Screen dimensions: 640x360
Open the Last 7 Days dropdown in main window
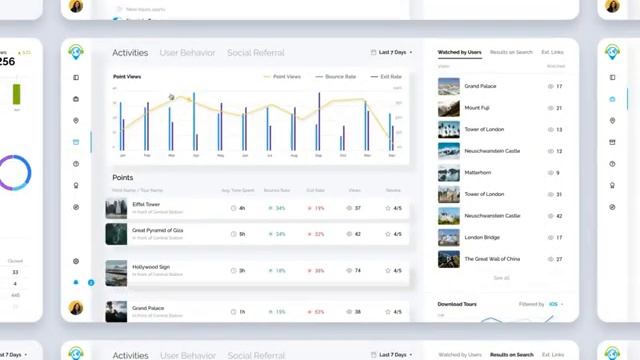[x=392, y=52]
